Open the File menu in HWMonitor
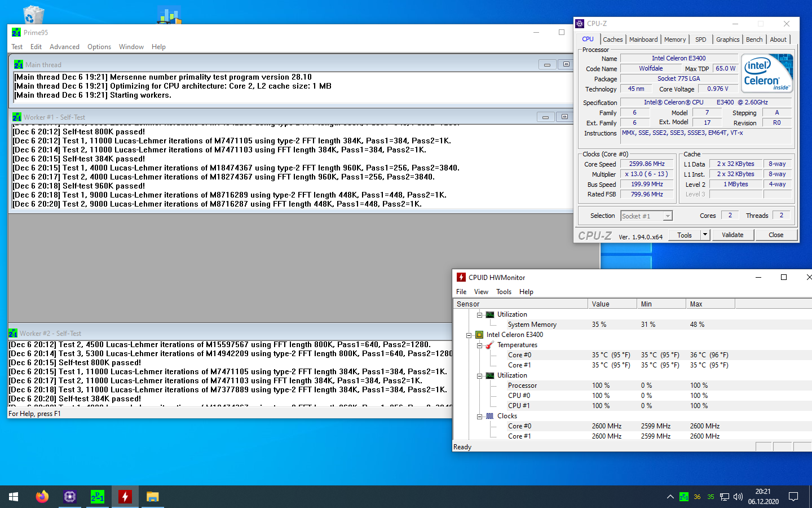This screenshot has height=508, width=812. [461, 292]
